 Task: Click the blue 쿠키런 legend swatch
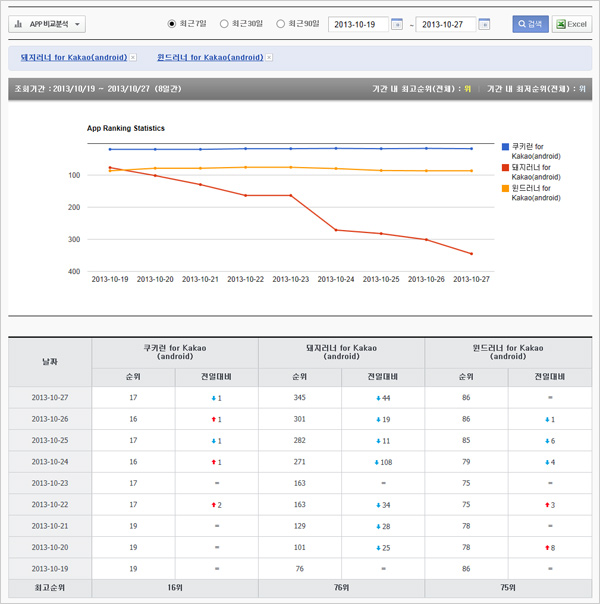[505, 146]
